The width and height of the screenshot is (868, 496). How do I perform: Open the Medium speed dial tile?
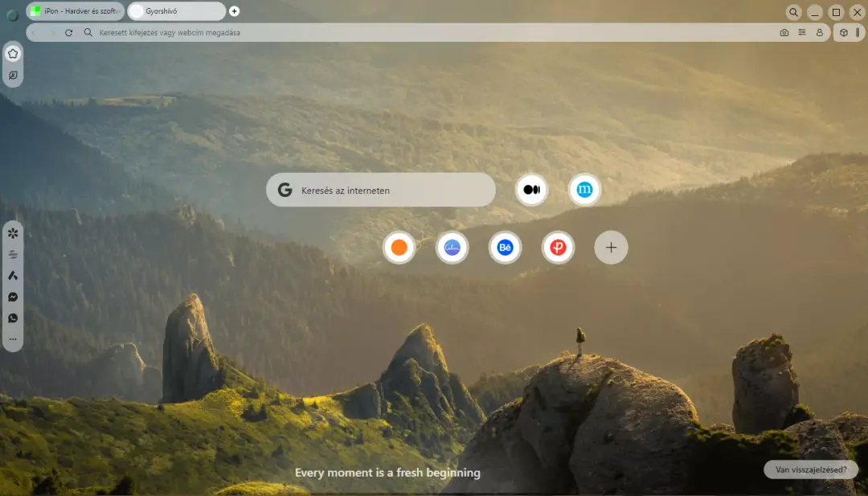531,190
